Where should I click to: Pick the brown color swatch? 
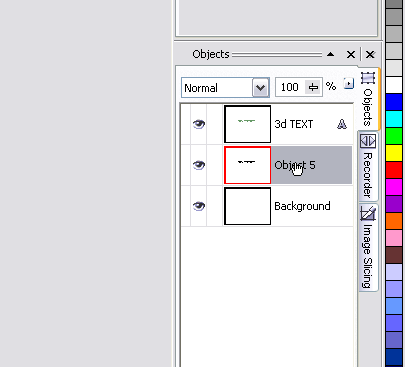(394, 255)
